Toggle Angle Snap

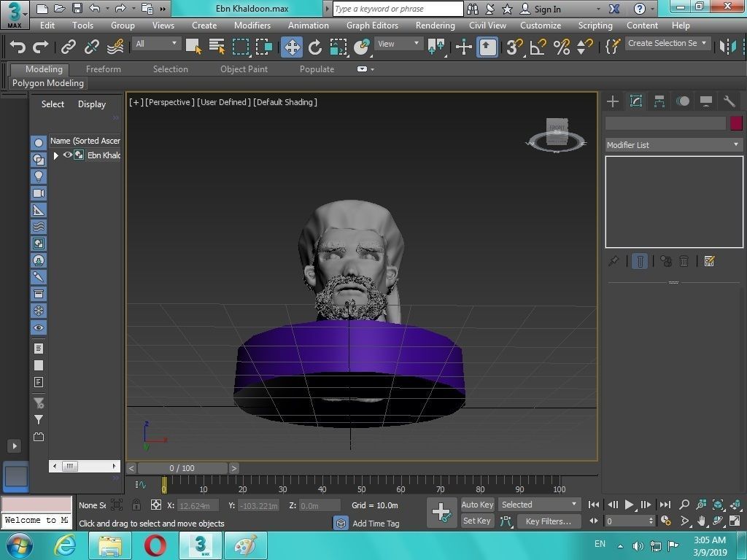point(538,47)
